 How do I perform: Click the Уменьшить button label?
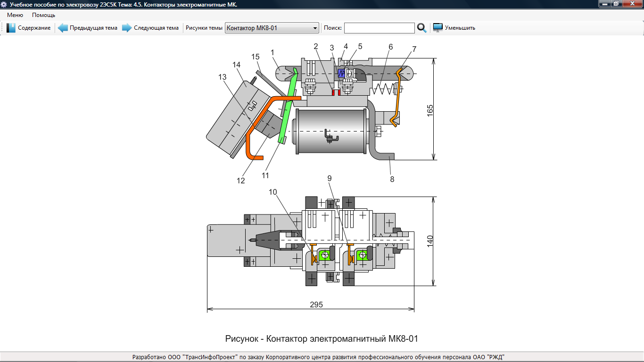(460, 28)
